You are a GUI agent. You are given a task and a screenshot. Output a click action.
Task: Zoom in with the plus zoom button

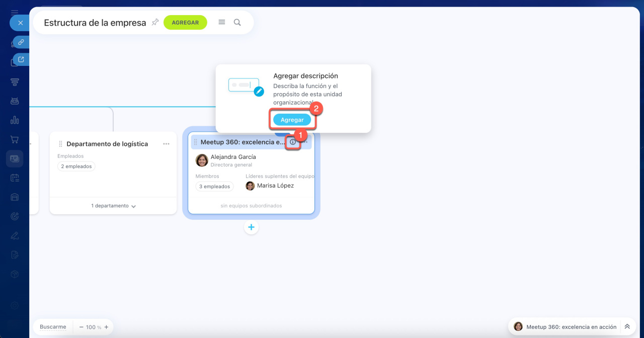[106, 327]
